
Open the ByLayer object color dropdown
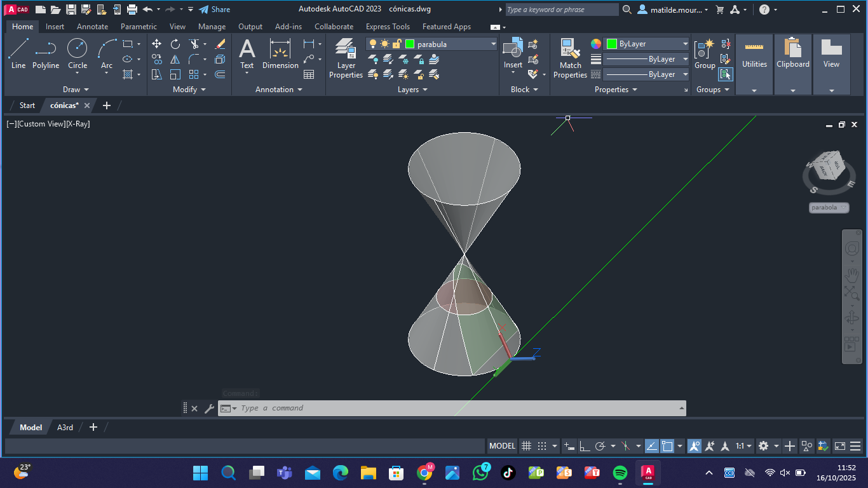click(x=685, y=44)
